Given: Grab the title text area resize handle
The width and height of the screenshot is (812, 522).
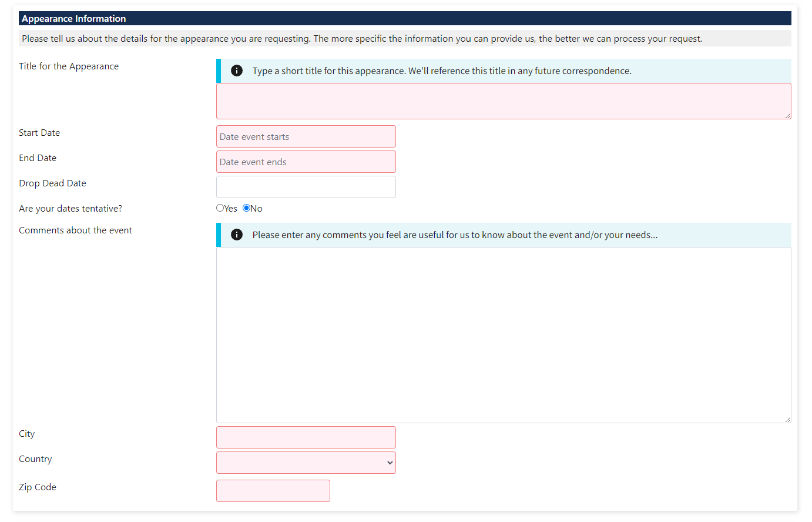Looking at the screenshot, I should click(787, 116).
